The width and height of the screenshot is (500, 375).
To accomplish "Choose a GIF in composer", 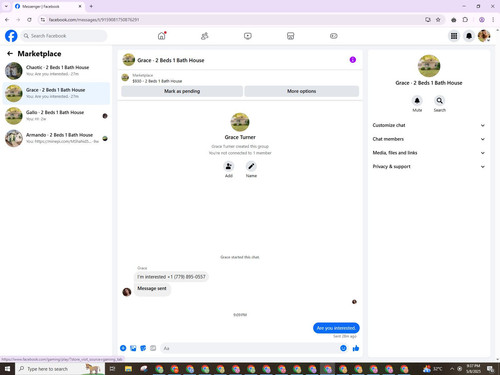I will [x=153, y=348].
